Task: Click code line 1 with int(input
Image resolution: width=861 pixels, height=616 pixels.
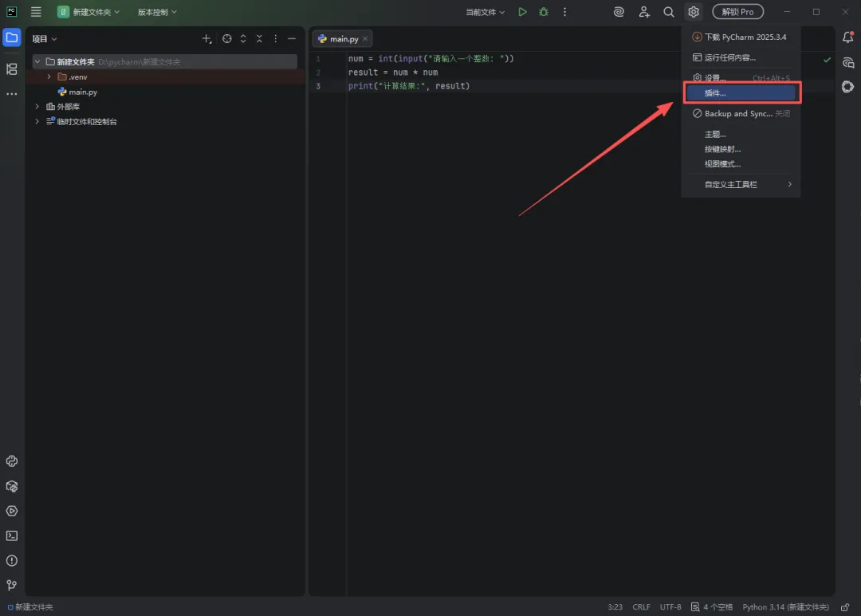Action: 431,58
